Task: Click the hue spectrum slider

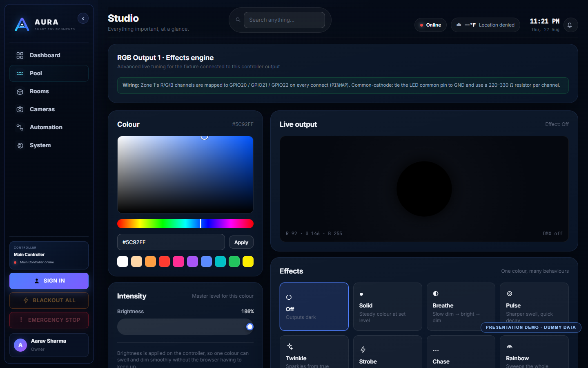Action: coord(185,224)
